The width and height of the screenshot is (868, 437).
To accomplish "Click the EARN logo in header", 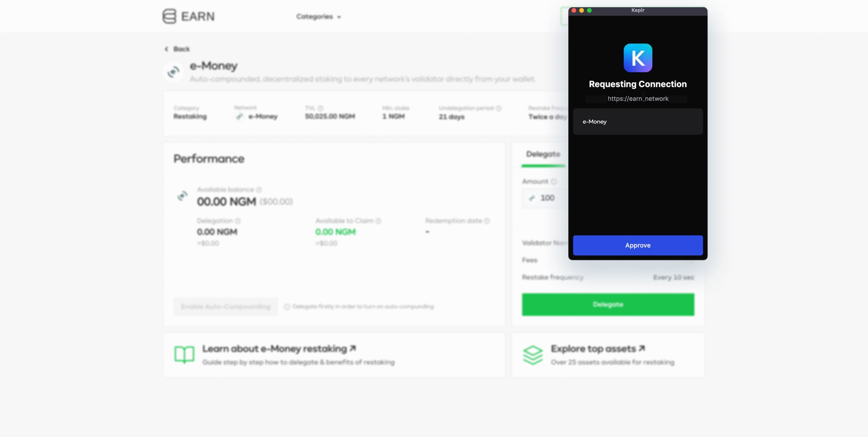I will [189, 16].
